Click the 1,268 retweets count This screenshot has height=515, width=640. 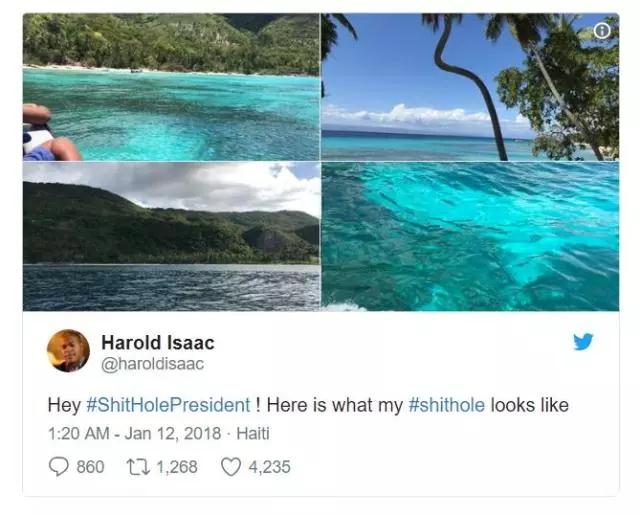177,467
